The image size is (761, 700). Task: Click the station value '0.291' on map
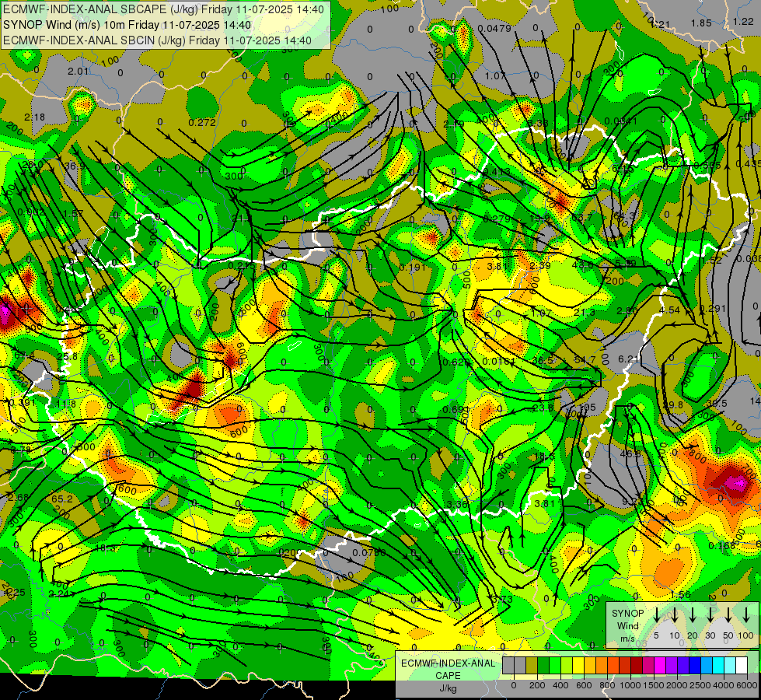click(713, 309)
